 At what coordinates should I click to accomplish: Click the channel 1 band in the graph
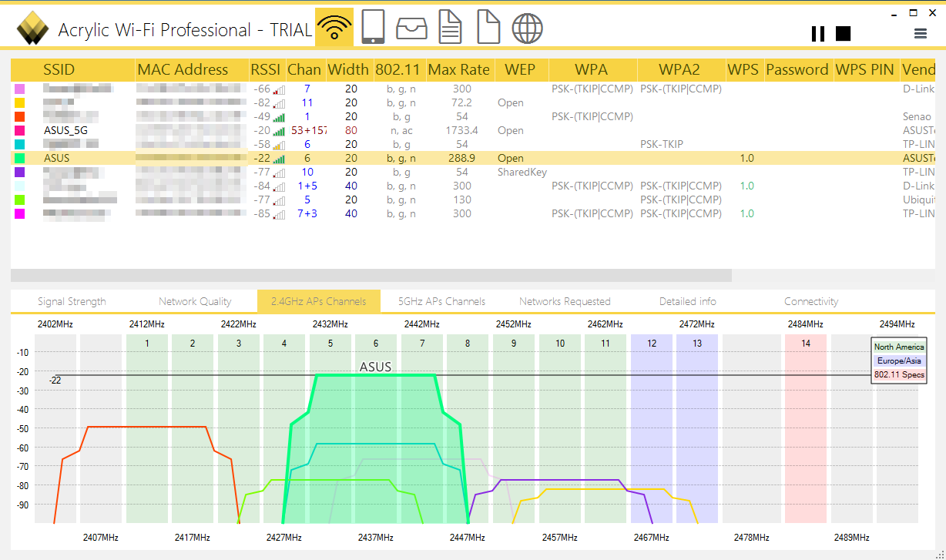146,428
